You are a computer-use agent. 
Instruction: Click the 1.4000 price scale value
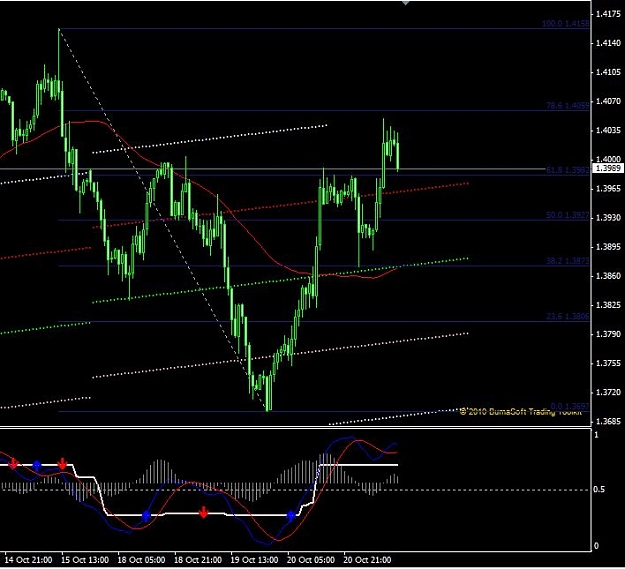[x=608, y=159]
